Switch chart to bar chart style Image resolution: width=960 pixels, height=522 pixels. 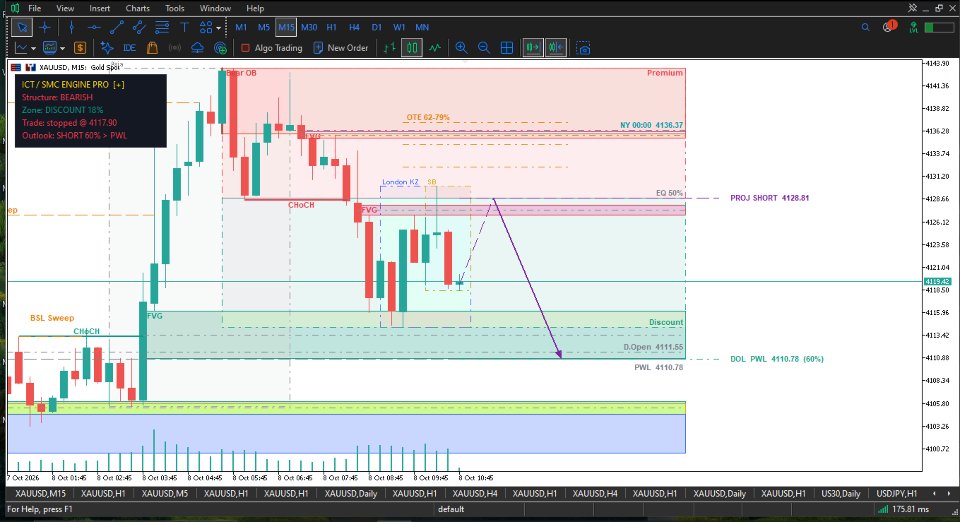[389, 48]
